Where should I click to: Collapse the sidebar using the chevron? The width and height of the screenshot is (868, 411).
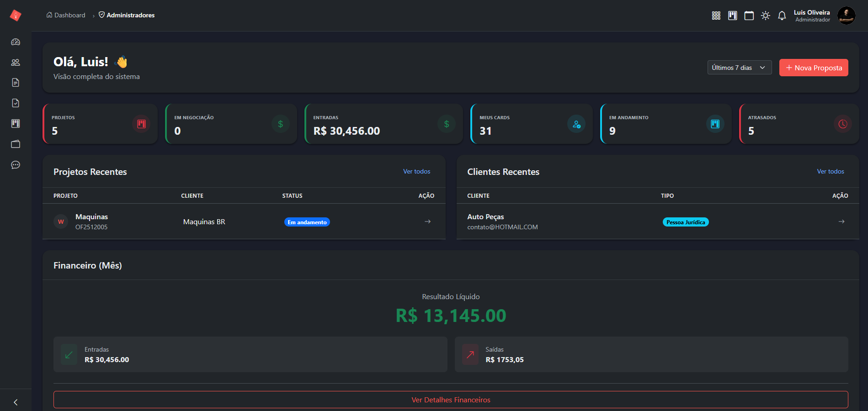(16, 401)
